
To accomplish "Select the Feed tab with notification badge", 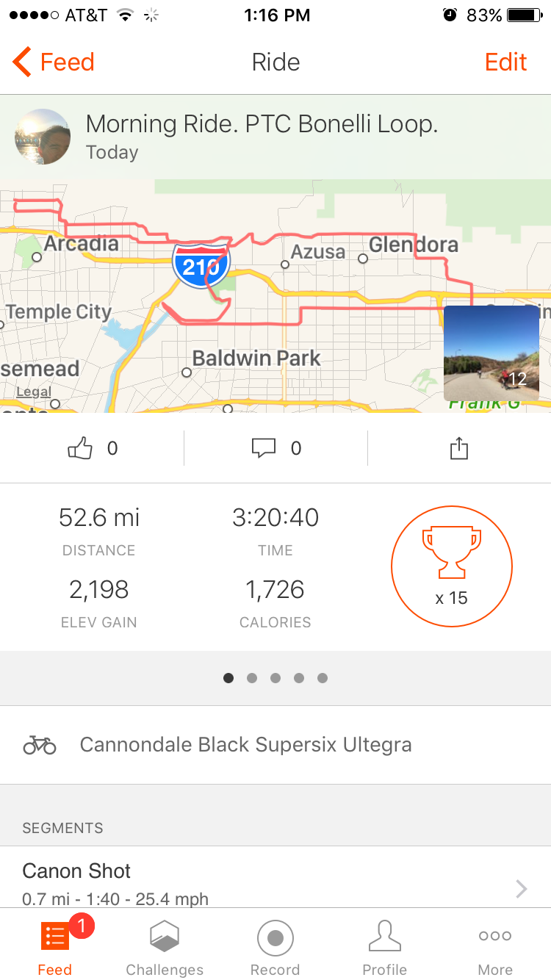I will point(55,948).
